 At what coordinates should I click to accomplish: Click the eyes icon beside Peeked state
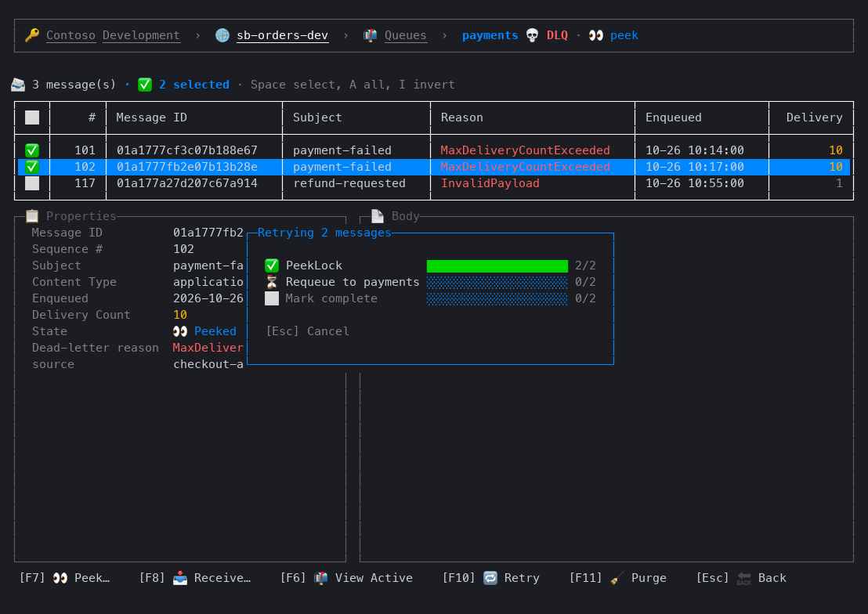[180, 331]
